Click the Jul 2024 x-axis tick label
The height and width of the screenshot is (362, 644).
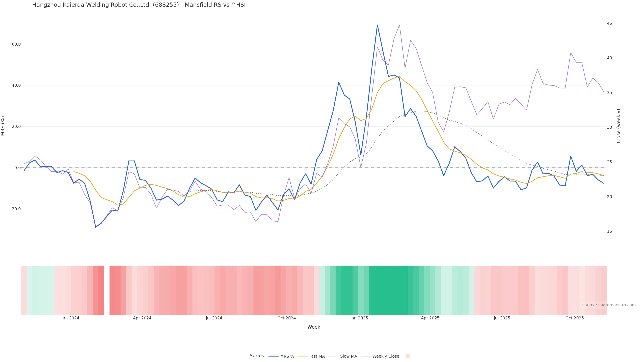(x=214, y=318)
